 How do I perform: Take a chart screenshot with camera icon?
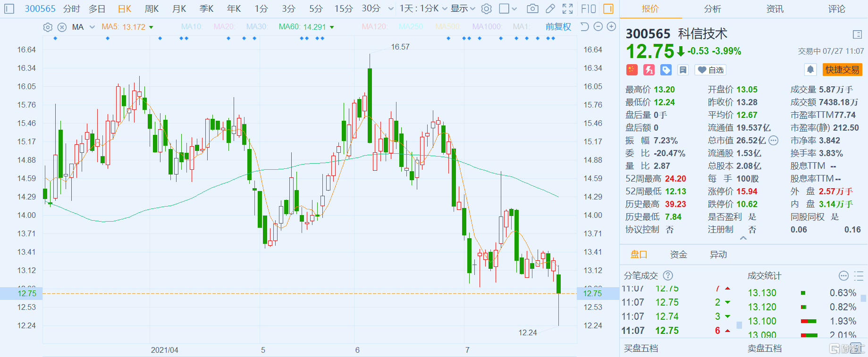(x=532, y=8)
